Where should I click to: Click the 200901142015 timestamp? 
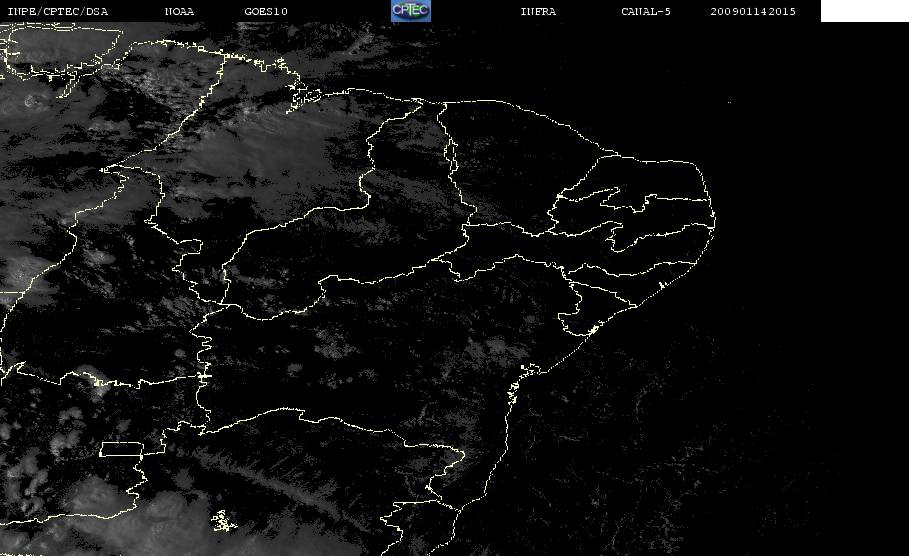pyautogui.click(x=753, y=11)
